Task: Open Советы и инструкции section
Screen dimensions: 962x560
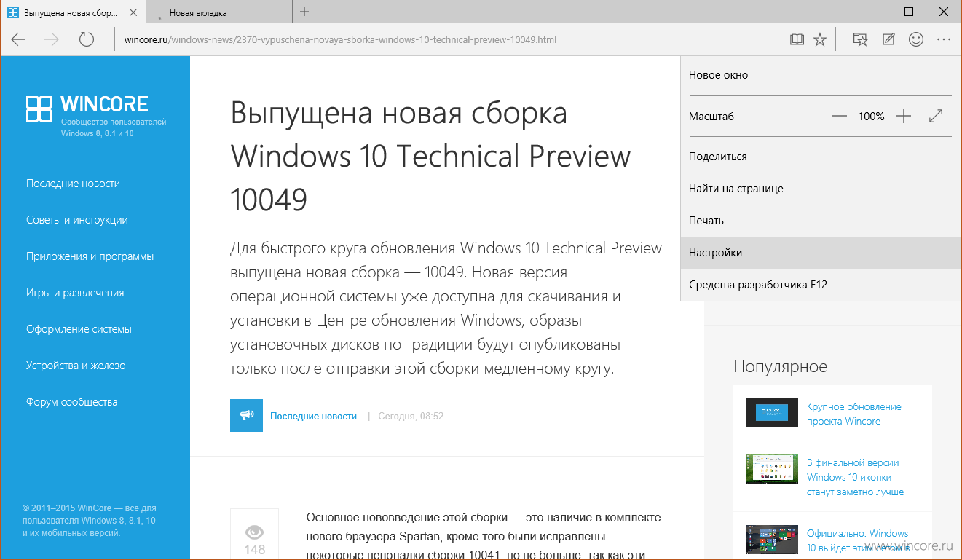Action: click(76, 220)
